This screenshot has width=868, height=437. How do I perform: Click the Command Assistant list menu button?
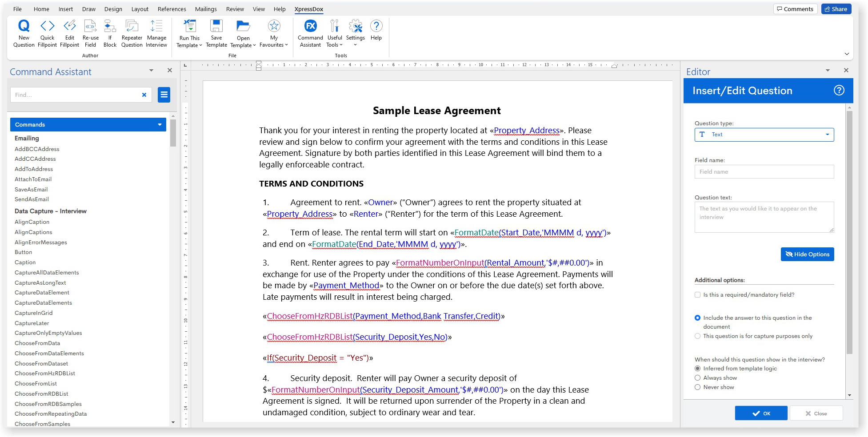click(164, 95)
